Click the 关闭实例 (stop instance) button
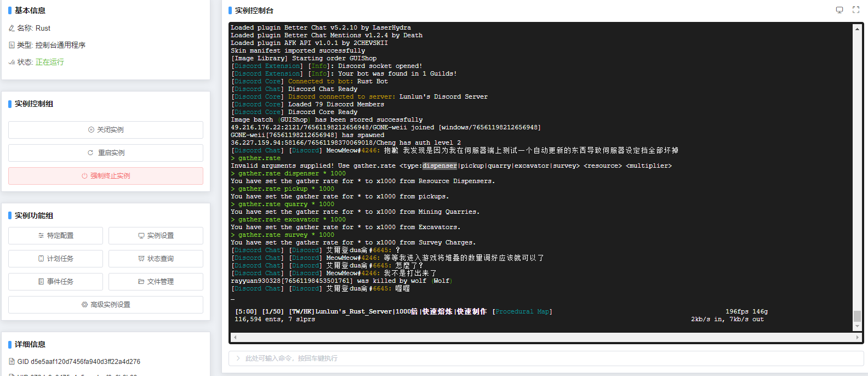 106,130
